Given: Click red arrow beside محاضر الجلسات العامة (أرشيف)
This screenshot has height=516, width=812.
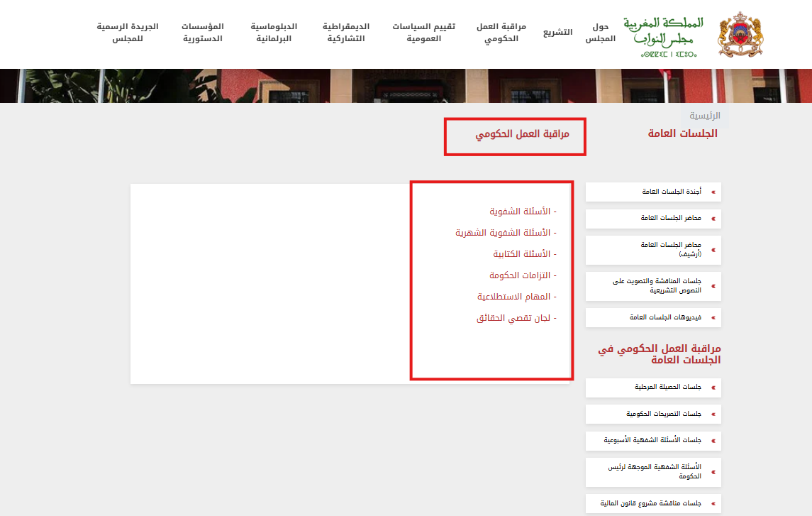Looking at the screenshot, I should tap(713, 251).
